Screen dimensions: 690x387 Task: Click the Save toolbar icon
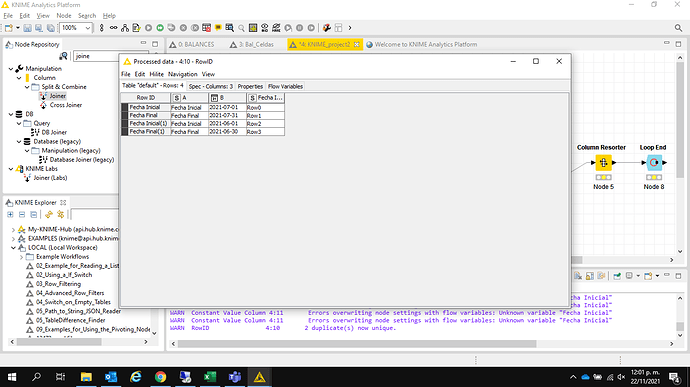coord(27,28)
